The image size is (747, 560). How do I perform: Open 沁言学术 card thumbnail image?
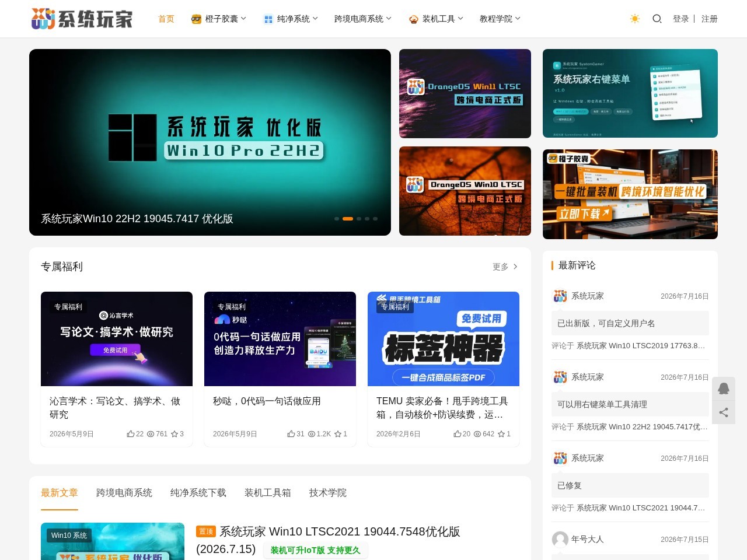click(117, 339)
